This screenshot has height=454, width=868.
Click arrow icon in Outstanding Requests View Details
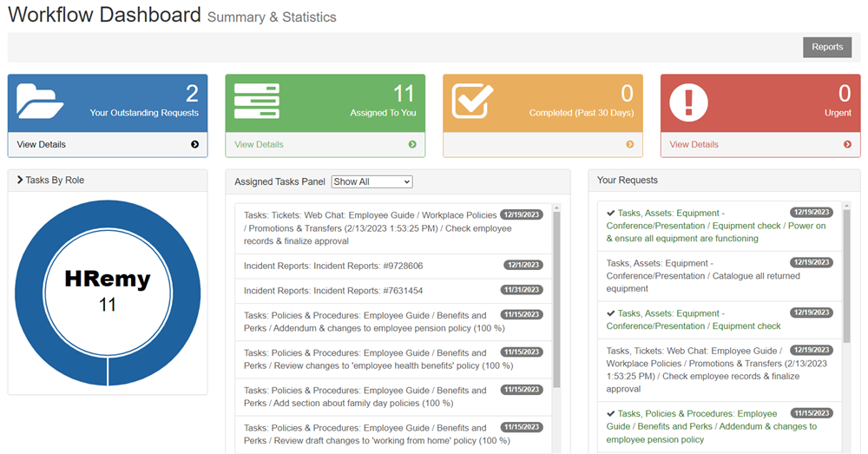click(194, 145)
